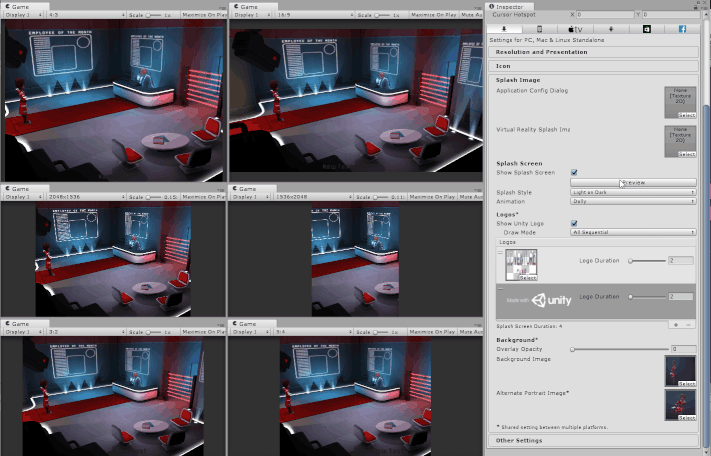Open the Animation dropdown set to Dolly
The height and width of the screenshot is (456, 711).
633,201
